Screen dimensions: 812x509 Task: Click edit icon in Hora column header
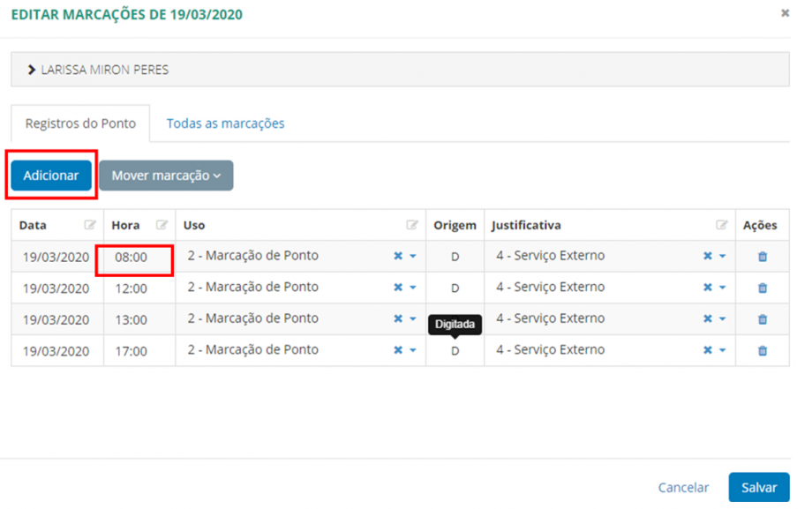pos(162,226)
